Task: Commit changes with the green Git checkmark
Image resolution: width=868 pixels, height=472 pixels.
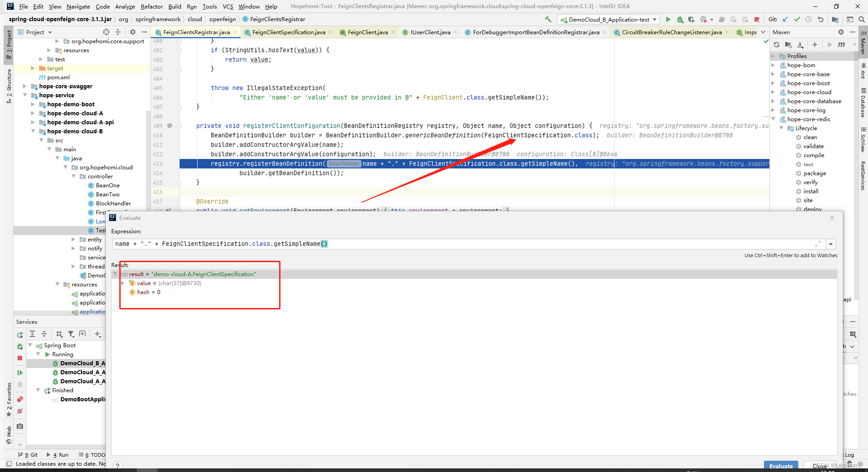Action: click(x=797, y=19)
